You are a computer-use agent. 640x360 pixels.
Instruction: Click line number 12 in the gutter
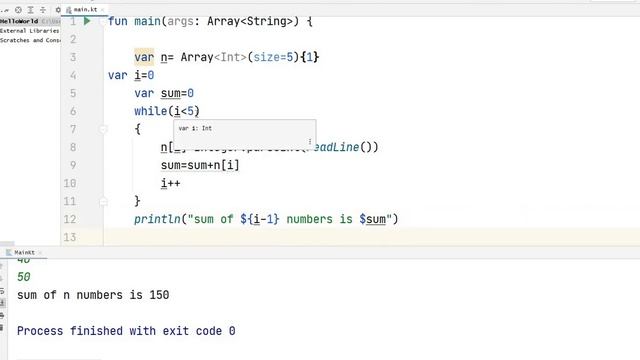click(70, 219)
